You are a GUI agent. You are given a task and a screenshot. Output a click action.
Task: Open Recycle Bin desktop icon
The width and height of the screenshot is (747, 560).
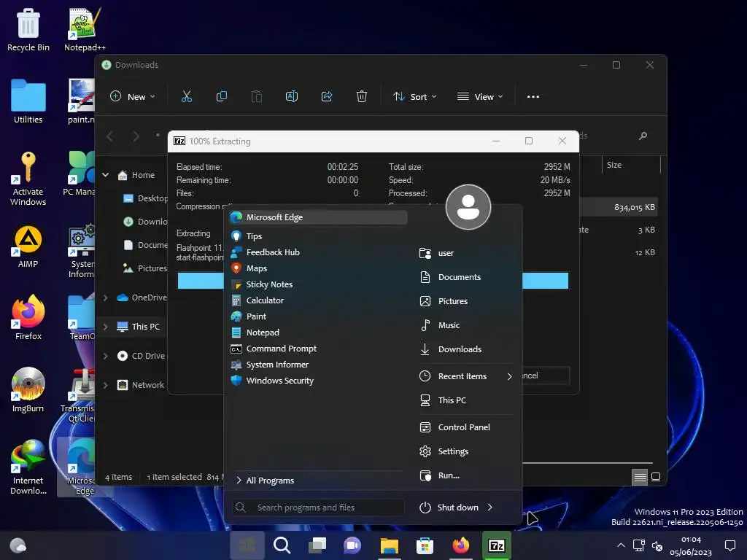click(x=28, y=29)
